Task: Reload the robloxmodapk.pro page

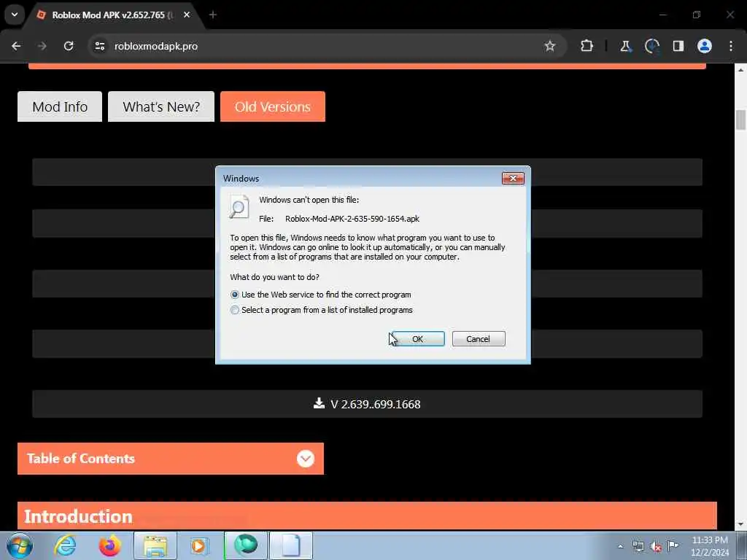Action: (69, 46)
